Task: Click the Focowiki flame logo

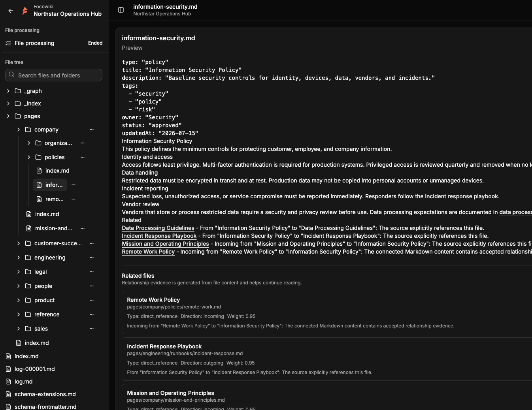Action: point(25,11)
